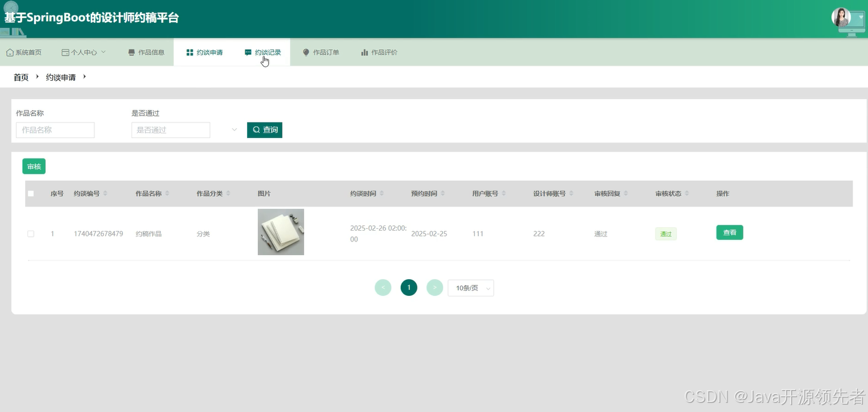Sort by 审核回复 column arrows
The image size is (868, 412).
tap(626, 193)
